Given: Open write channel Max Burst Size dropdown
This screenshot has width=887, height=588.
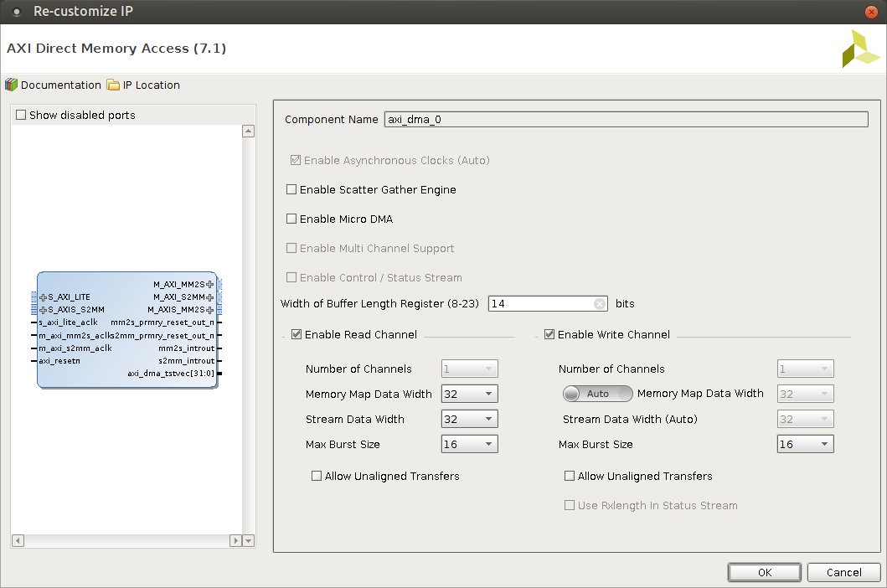Looking at the screenshot, I should click(x=806, y=444).
